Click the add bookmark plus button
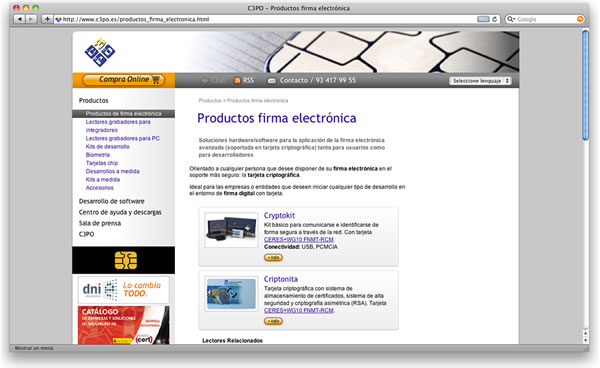This screenshot has height=368, width=600. 47,19
